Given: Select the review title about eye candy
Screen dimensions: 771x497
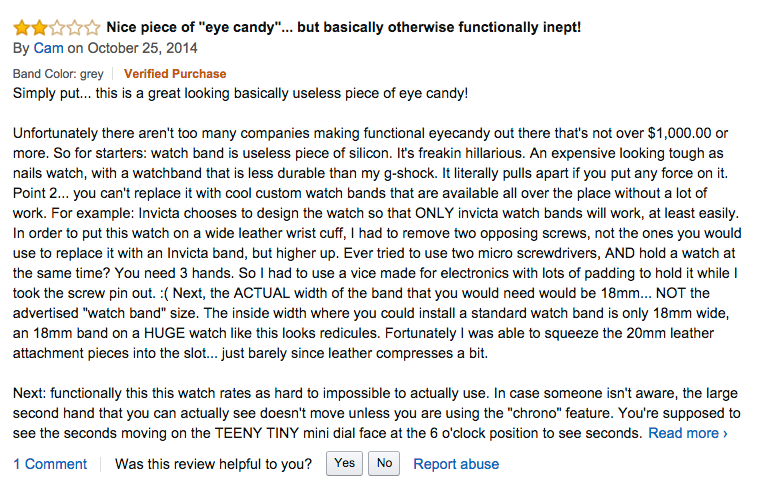Looking at the screenshot, I should coord(343,27).
